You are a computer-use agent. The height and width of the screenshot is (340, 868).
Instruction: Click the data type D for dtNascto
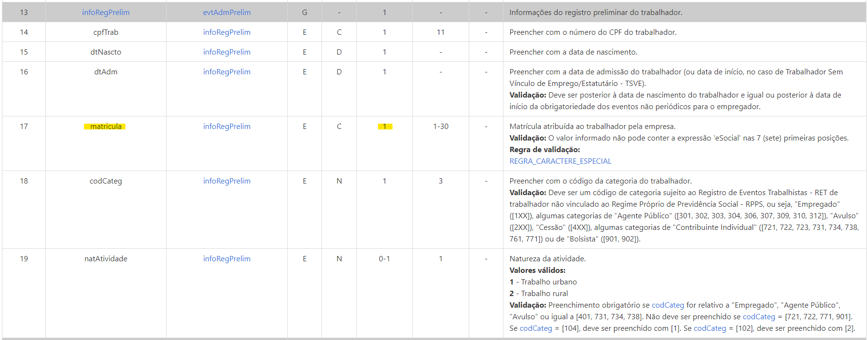(x=339, y=52)
